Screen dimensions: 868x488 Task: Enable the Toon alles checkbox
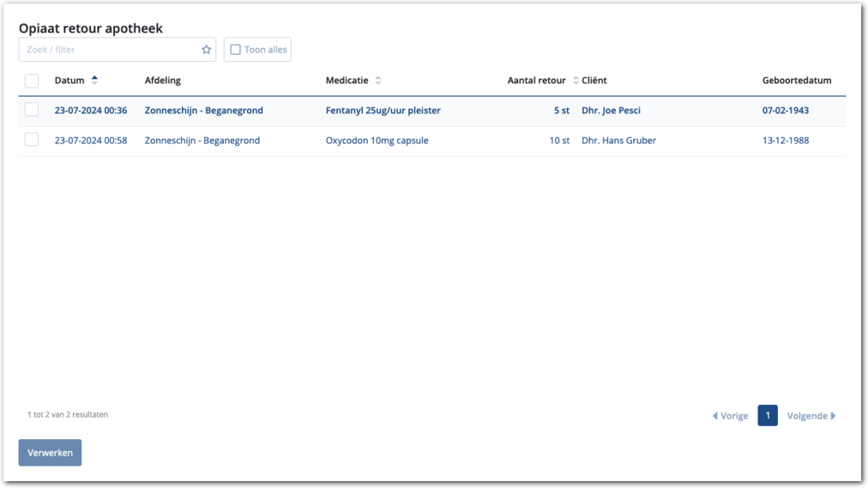(236, 50)
